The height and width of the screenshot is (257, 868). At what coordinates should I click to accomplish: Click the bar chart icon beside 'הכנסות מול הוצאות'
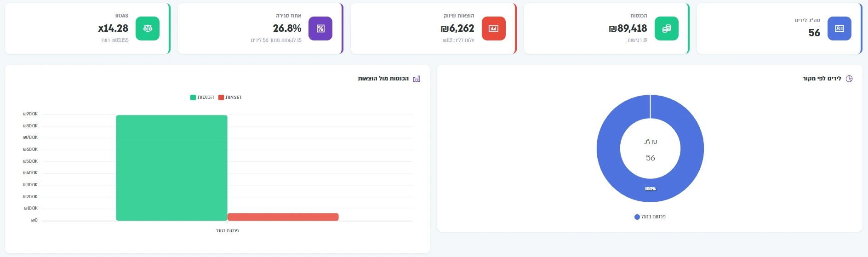[x=417, y=79]
